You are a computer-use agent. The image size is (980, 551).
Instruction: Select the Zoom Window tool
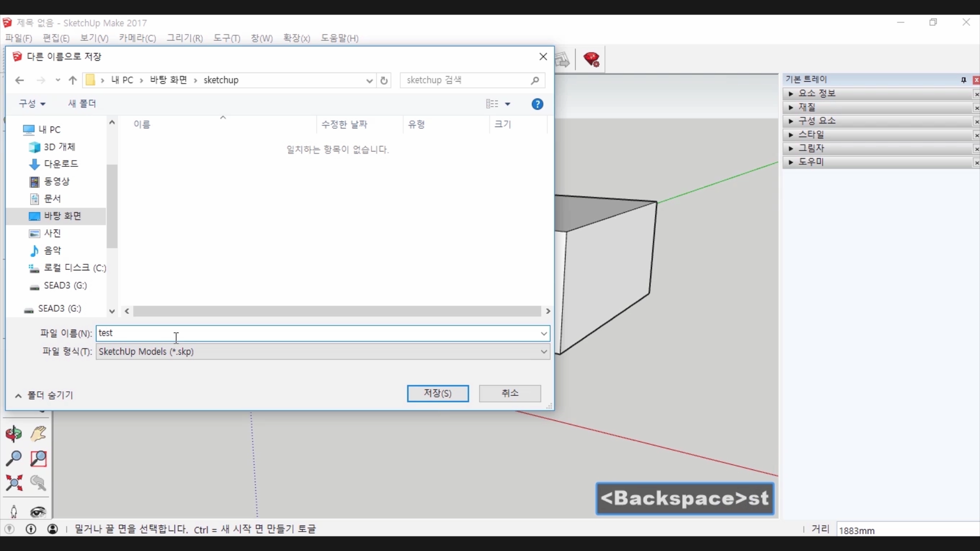pyautogui.click(x=38, y=458)
